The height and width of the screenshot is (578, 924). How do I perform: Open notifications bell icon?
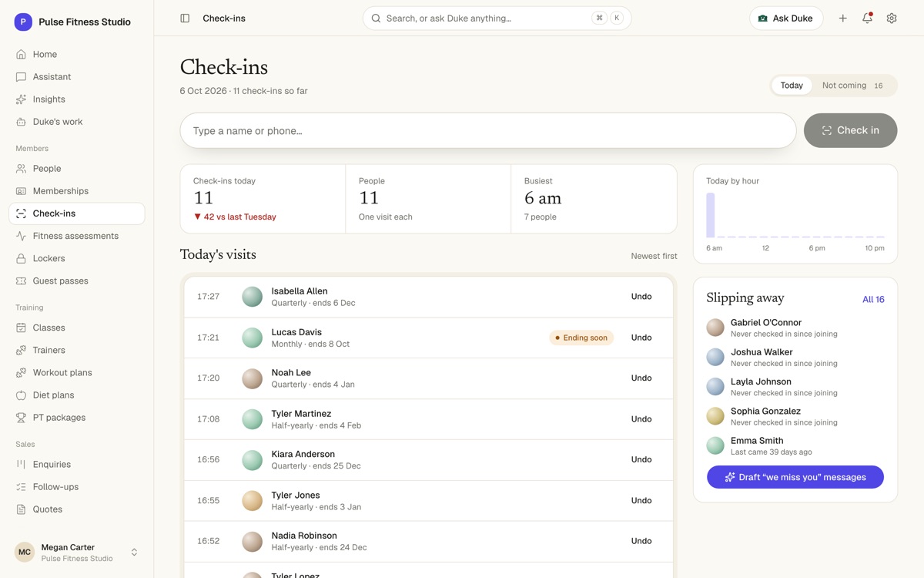[868, 18]
